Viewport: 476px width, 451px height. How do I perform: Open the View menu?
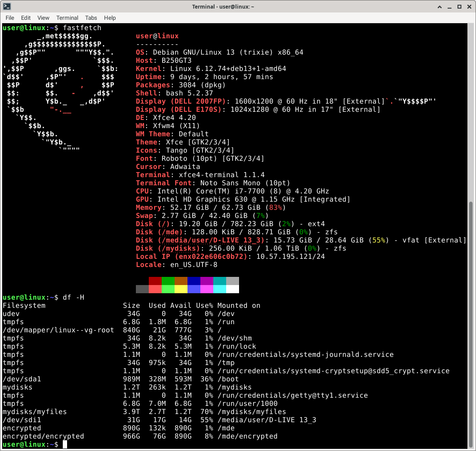[x=43, y=18]
